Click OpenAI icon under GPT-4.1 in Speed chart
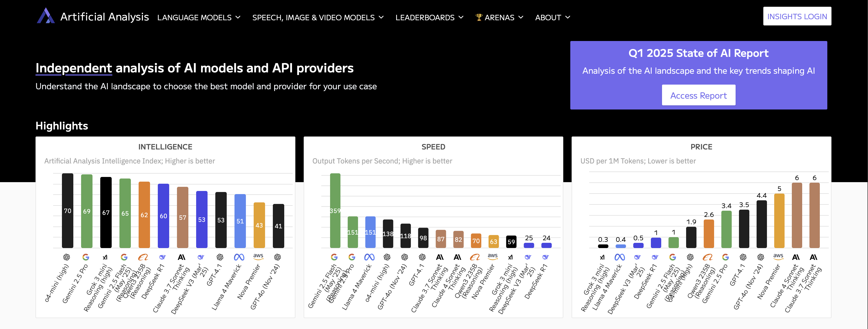The width and height of the screenshot is (868, 329). click(x=422, y=257)
